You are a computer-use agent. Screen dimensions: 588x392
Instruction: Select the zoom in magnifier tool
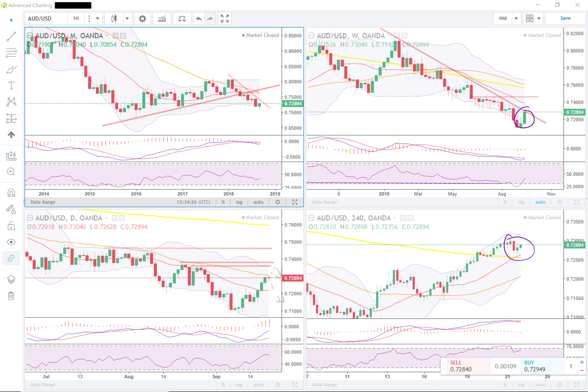click(x=11, y=172)
